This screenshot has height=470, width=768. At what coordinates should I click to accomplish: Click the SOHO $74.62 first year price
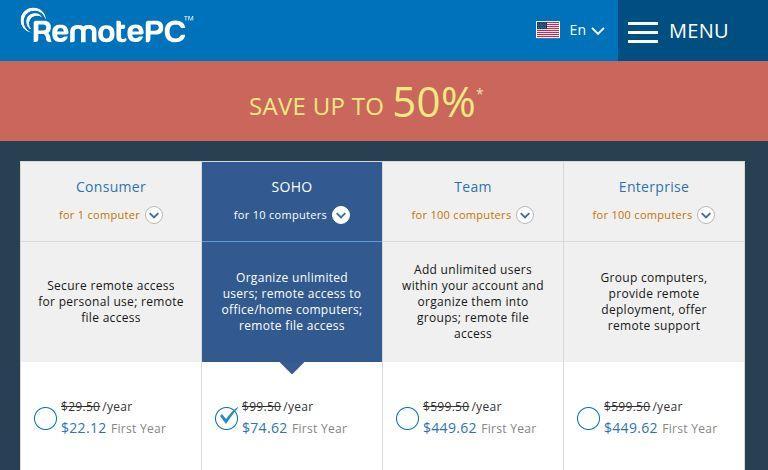(x=265, y=428)
